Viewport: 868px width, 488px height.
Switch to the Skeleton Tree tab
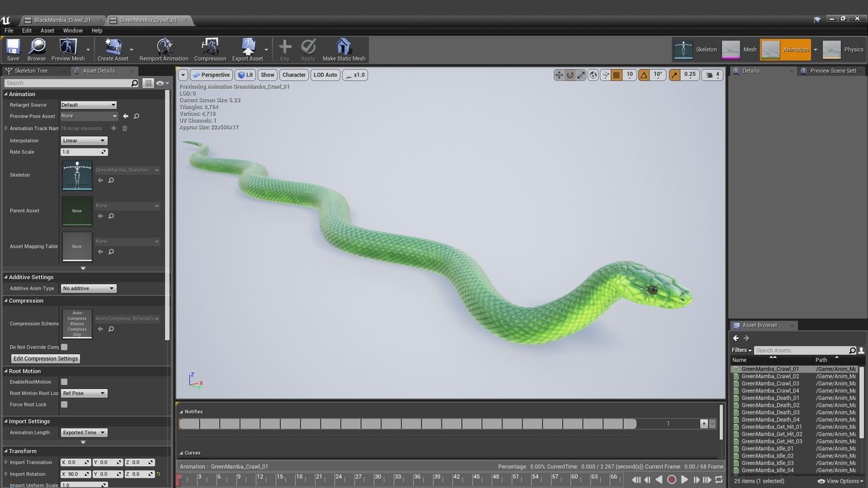pos(31,70)
